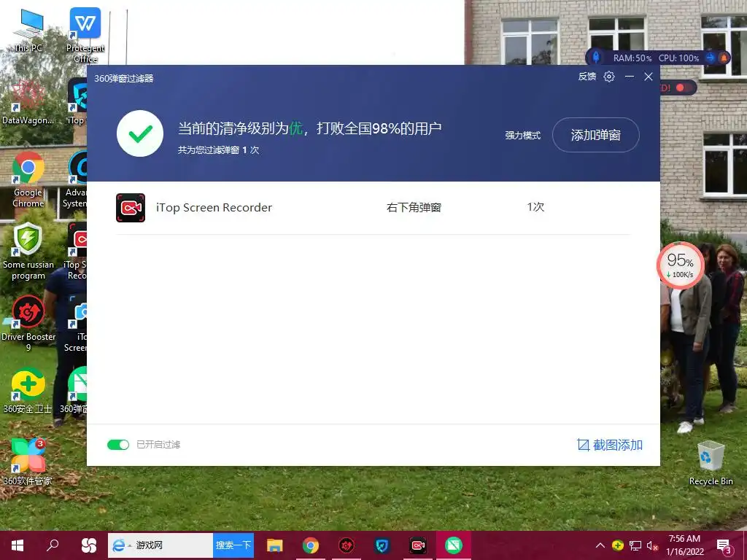Click iTop Screen Recorder icon in list

131,208
